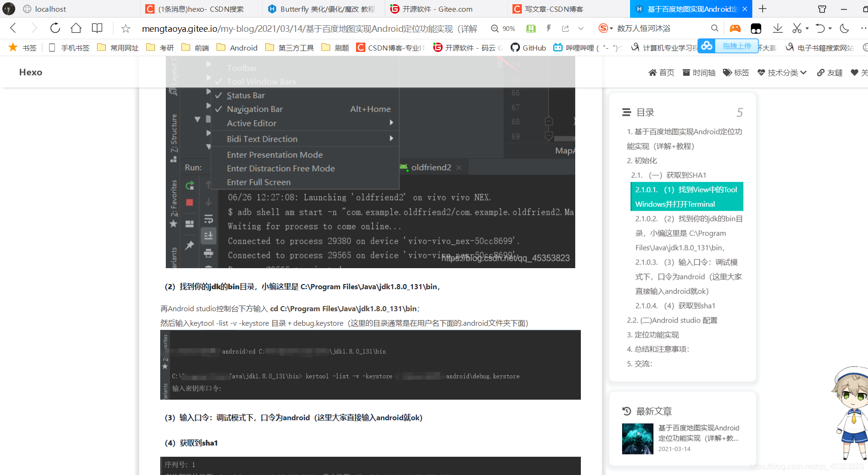Click the lightning speed mode icon
The width and height of the screenshot is (868, 475).
[x=549, y=29]
